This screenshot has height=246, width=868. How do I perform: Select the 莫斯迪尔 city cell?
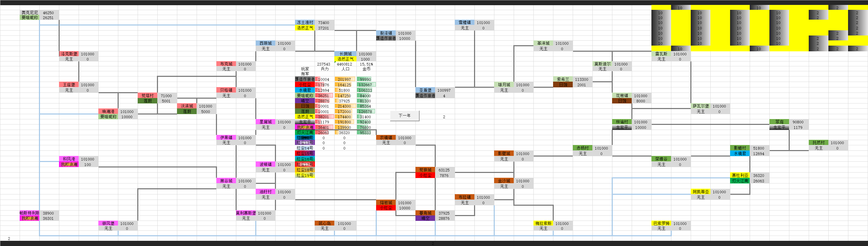click(602, 64)
